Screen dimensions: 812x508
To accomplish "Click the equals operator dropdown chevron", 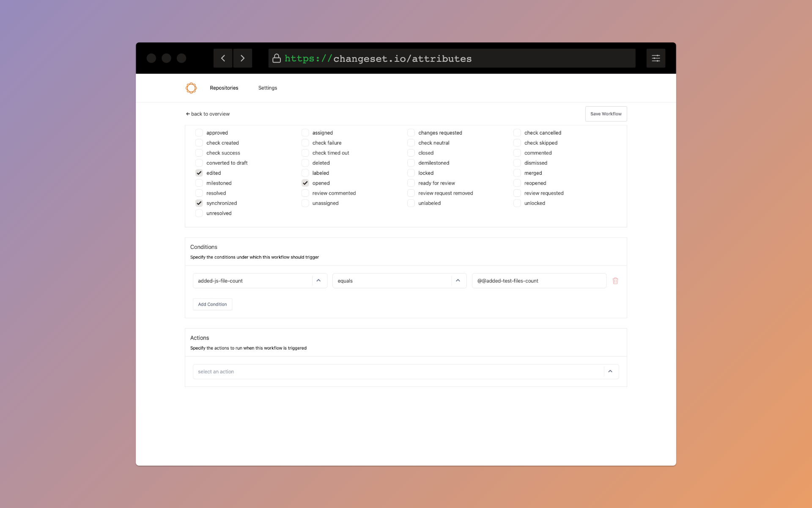I will tap(458, 280).
